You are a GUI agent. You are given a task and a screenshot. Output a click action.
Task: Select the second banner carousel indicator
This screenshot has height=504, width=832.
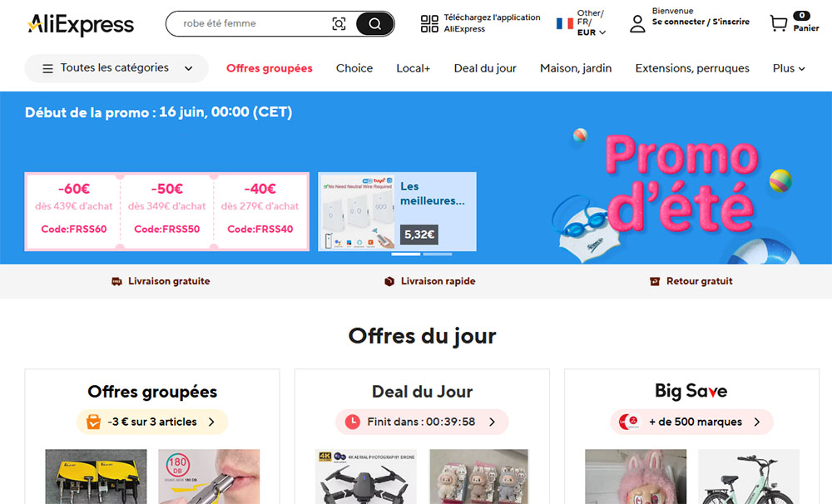pos(438,254)
